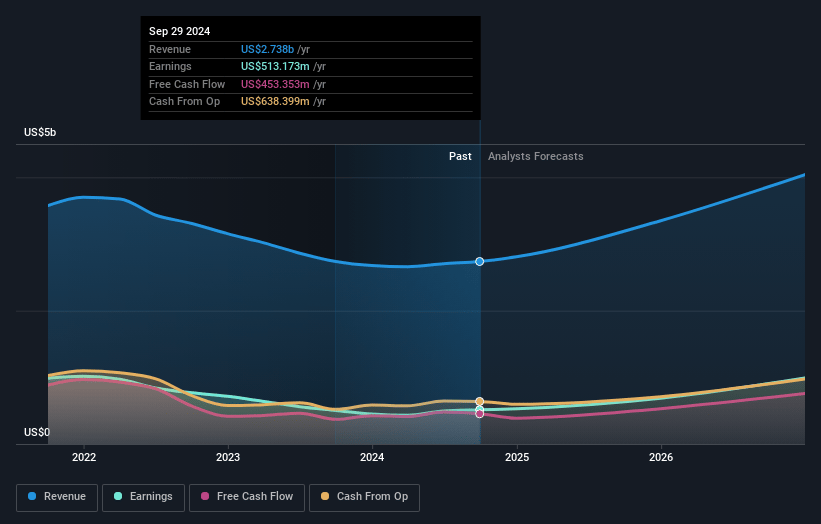Click the Revenue row label in tooltip

(x=170, y=49)
